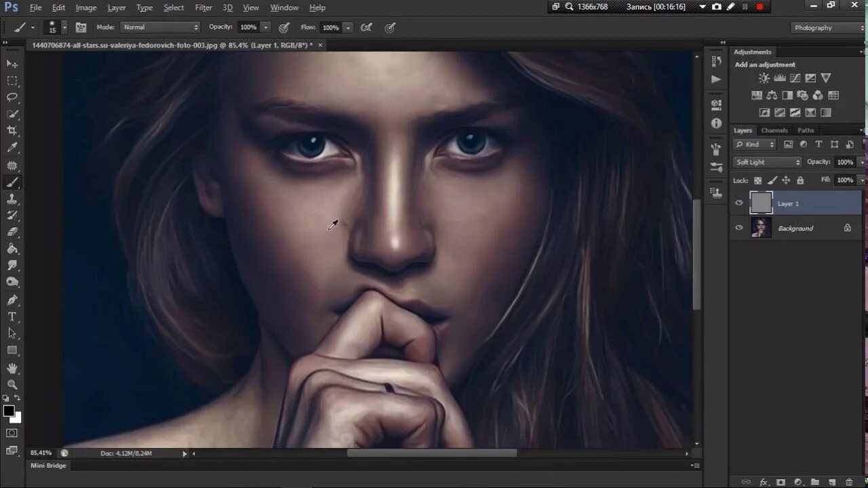Select the Crop tool
The height and width of the screenshot is (488, 868).
pyautogui.click(x=12, y=131)
